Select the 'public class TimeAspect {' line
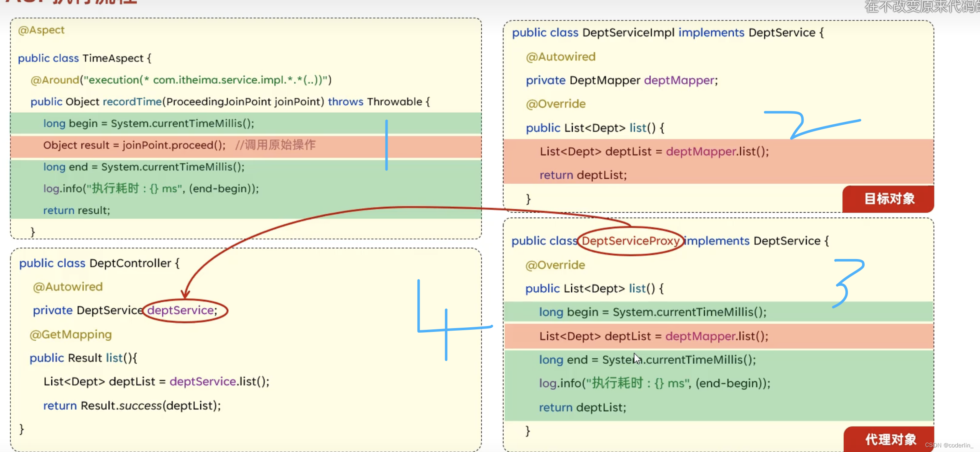This screenshot has width=980, height=452. pos(84,58)
